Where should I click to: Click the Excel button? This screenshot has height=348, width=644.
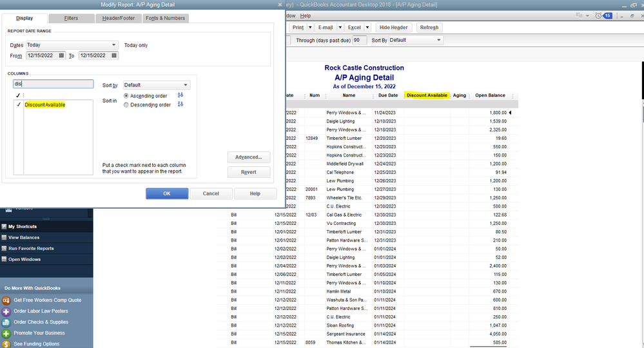[x=354, y=28]
